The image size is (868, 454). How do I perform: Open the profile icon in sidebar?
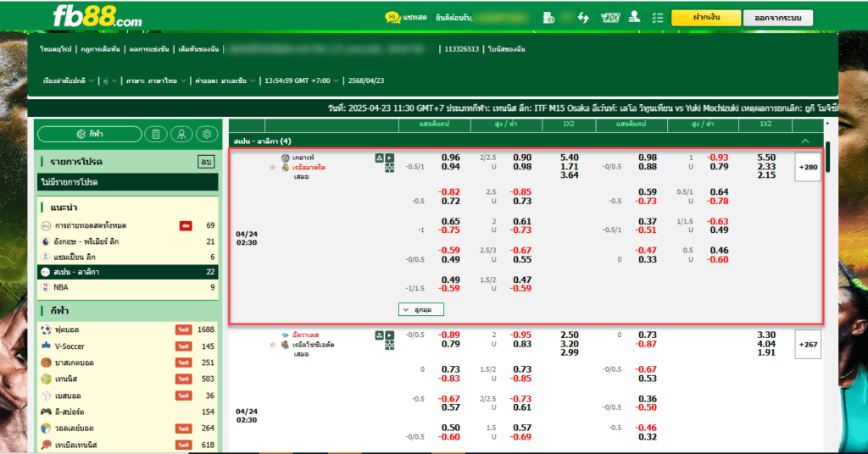pyautogui.click(x=181, y=134)
